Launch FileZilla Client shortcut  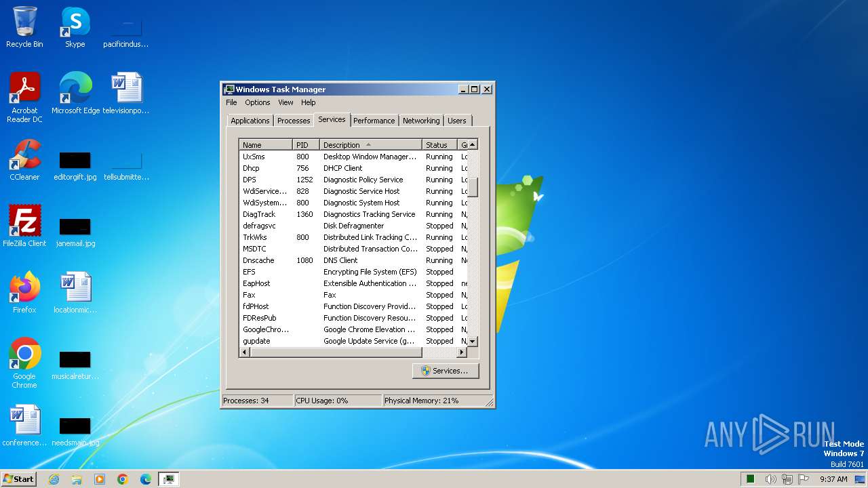[x=24, y=226]
